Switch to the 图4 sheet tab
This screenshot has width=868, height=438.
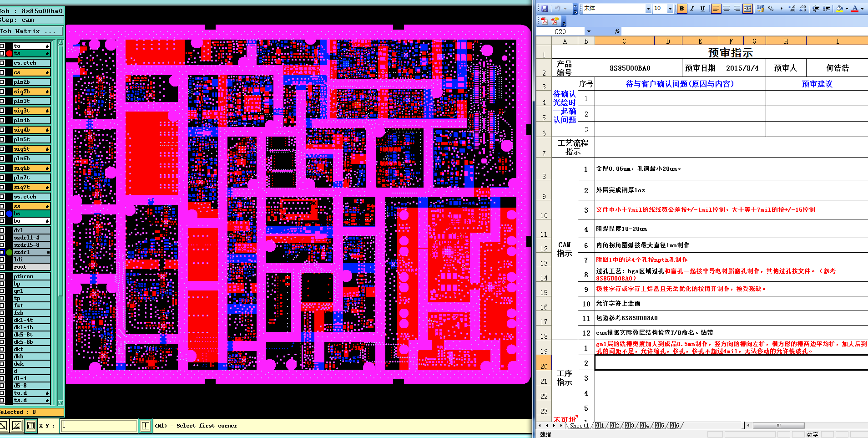645,426
